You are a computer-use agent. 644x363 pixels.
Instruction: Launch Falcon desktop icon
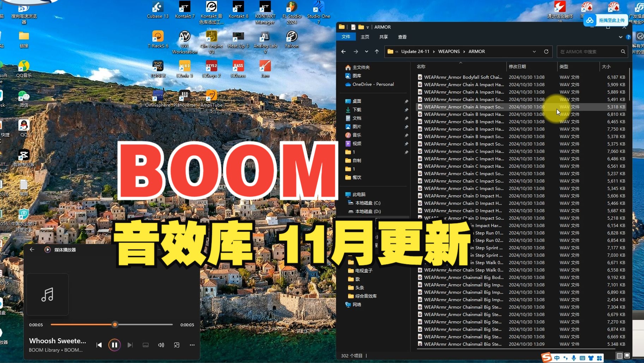(x=292, y=40)
